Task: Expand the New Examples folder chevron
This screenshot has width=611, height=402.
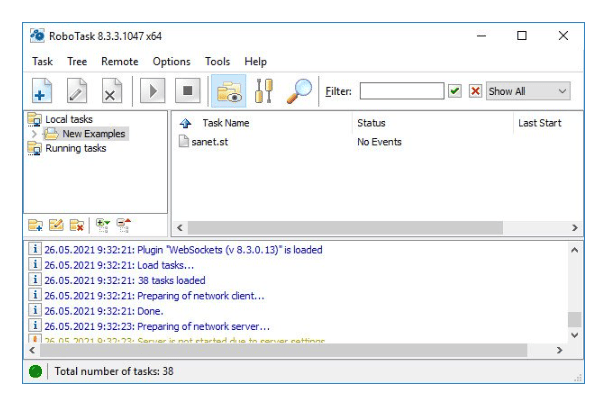Action: pyautogui.click(x=34, y=134)
